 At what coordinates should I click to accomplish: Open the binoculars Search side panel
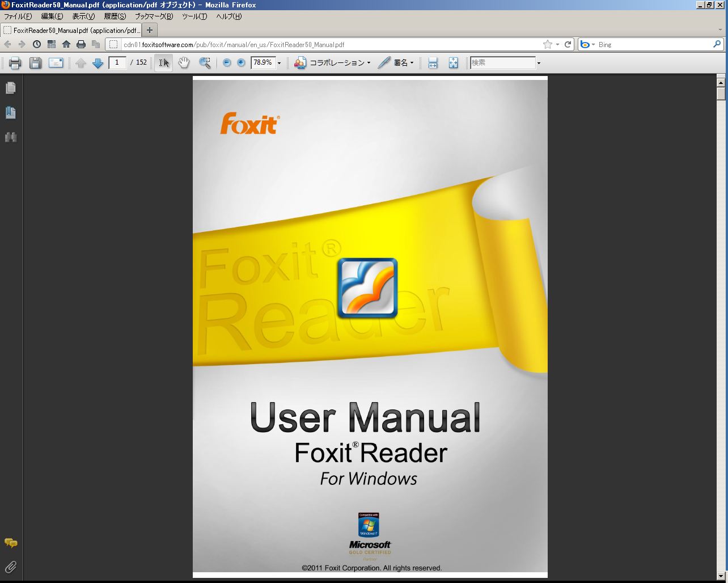(11, 137)
